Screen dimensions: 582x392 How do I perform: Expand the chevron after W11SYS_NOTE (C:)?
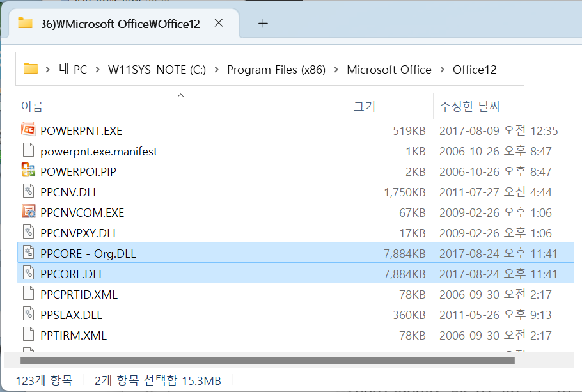point(216,70)
